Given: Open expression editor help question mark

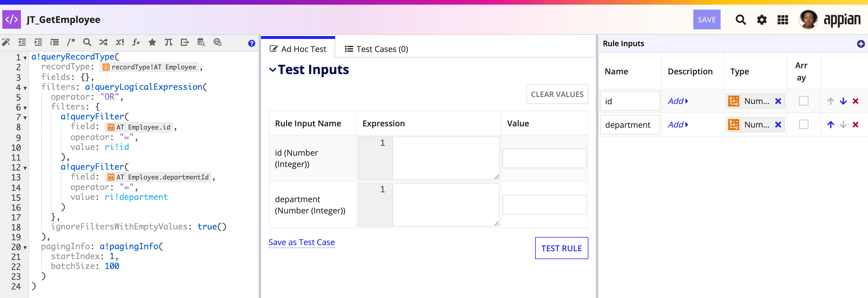Looking at the screenshot, I should point(251,43).
